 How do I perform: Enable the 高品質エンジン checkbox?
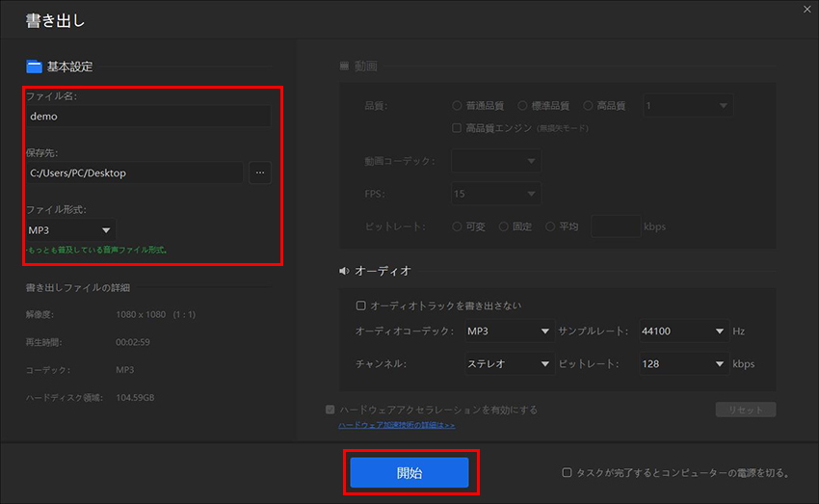tap(457, 128)
